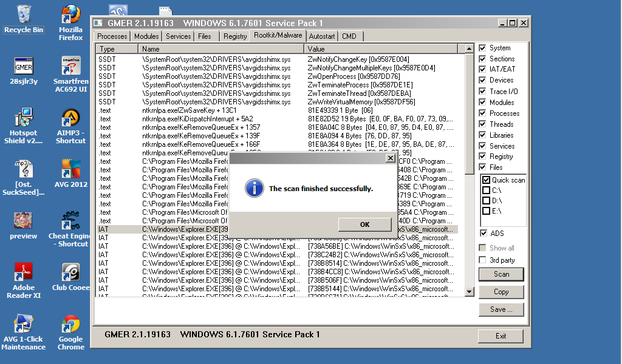Screen dimensions: 622x364
Task: Sort results by the Type column header
Action: tap(117, 49)
